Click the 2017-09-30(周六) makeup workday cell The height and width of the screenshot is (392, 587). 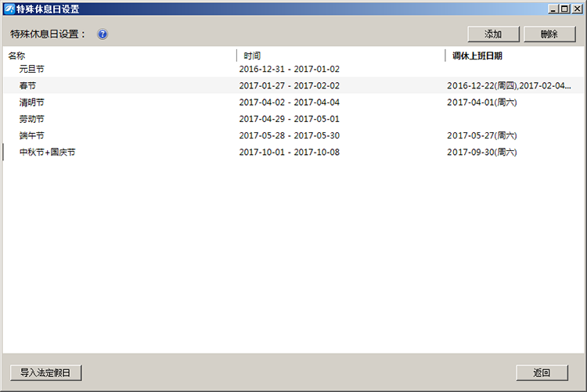[x=481, y=152]
